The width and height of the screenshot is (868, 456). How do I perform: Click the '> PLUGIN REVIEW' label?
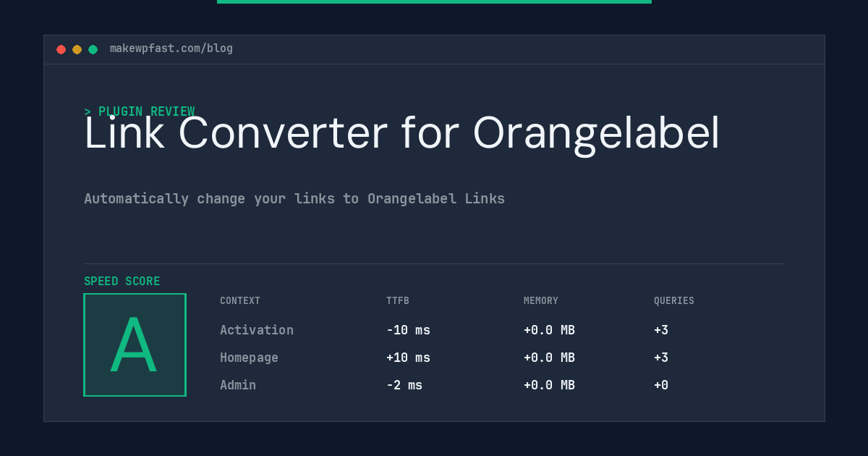click(x=140, y=111)
